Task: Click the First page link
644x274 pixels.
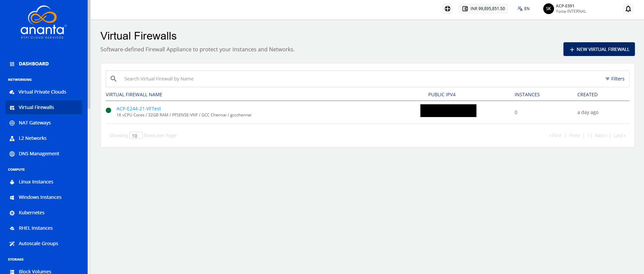Action: coord(555,135)
